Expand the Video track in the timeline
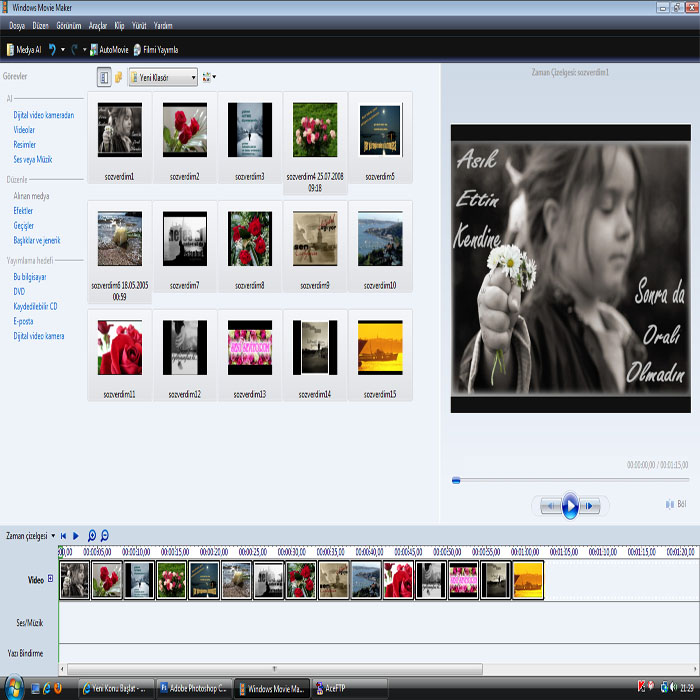Screen dimensions: 700x700 pyautogui.click(x=51, y=579)
